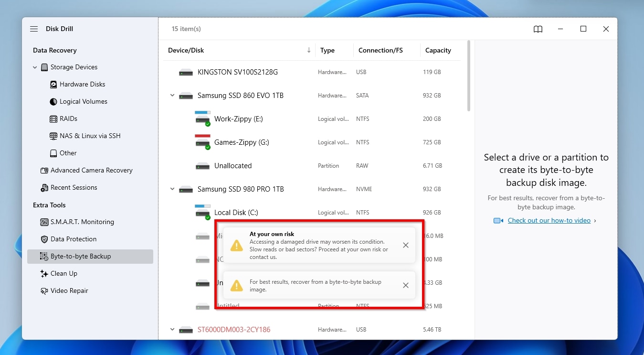644x355 pixels.
Task: Select the KINGSTON SV100S2128G row
Action: tap(312, 72)
